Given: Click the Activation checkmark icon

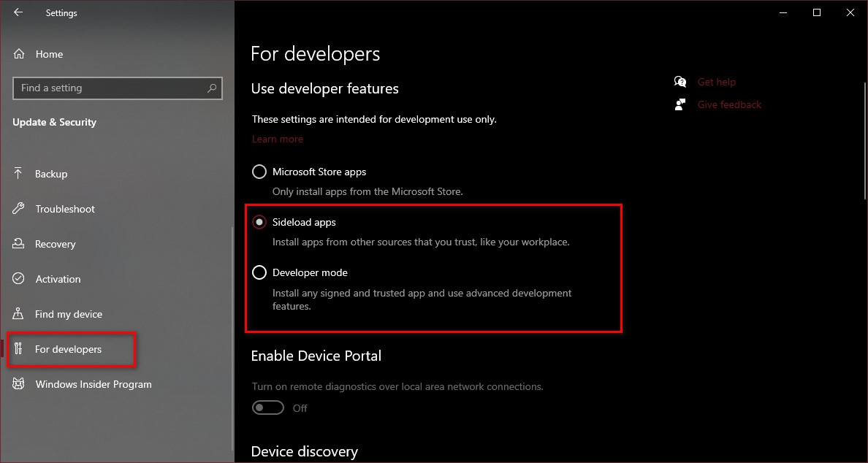Looking at the screenshot, I should click(20, 279).
